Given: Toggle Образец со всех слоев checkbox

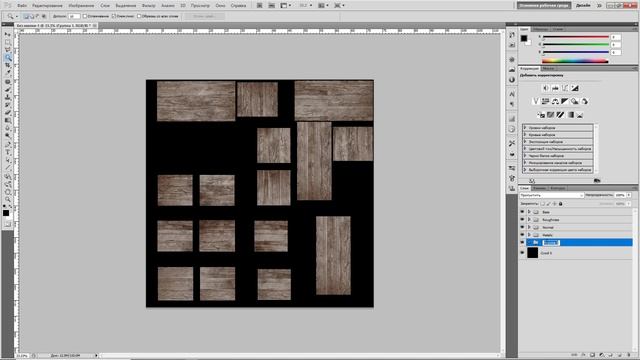Looking at the screenshot, I should click(x=139, y=16).
